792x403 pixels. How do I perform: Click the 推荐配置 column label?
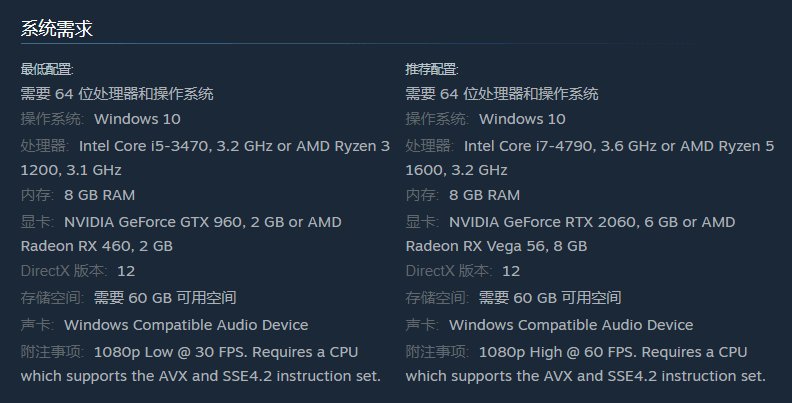click(432, 69)
